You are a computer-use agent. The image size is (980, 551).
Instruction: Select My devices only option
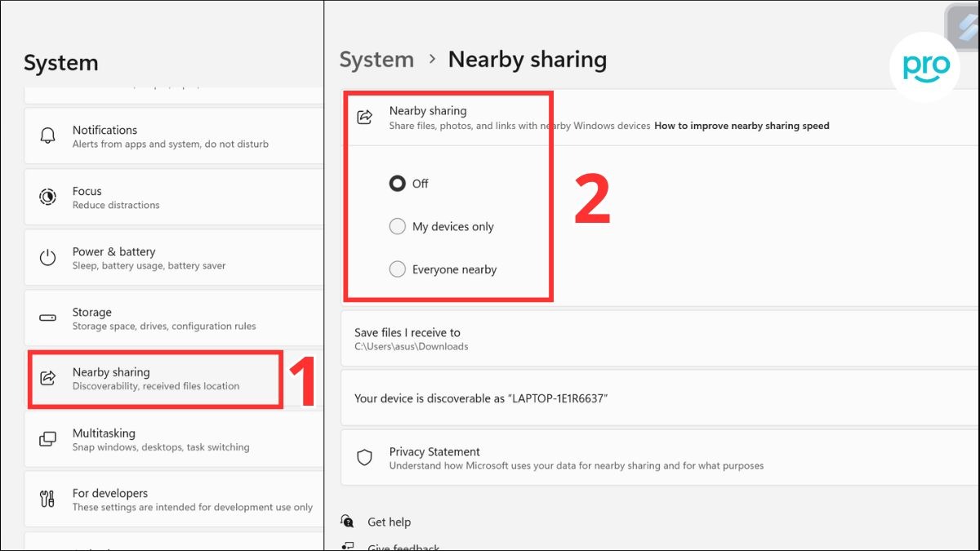(x=398, y=227)
